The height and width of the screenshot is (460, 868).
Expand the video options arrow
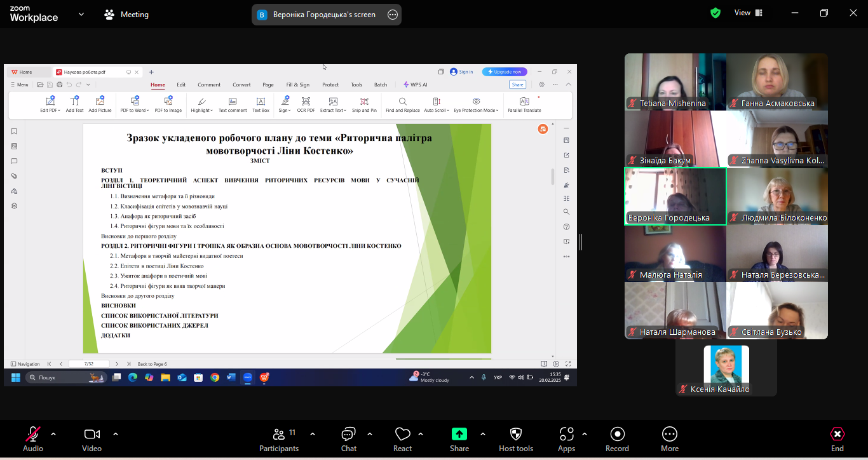[x=116, y=434]
